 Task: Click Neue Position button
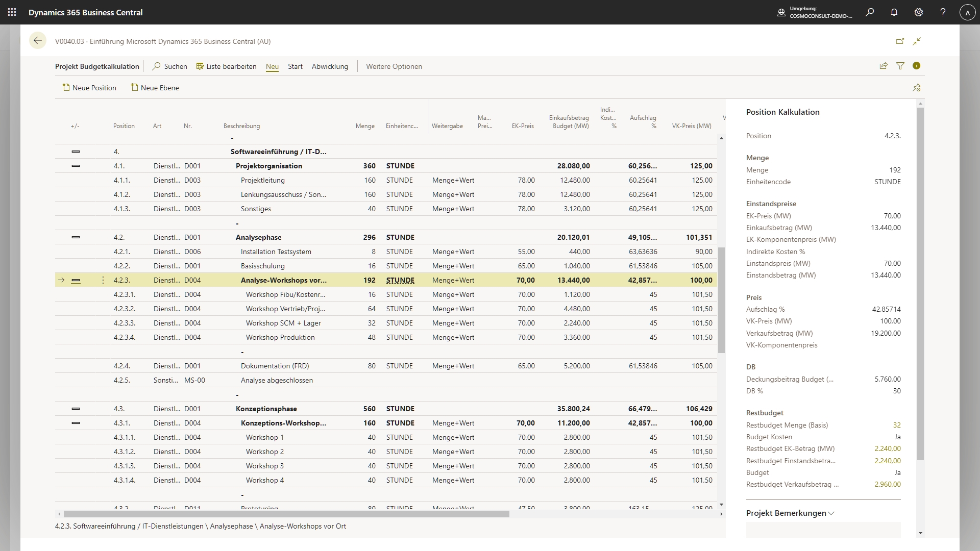point(89,88)
